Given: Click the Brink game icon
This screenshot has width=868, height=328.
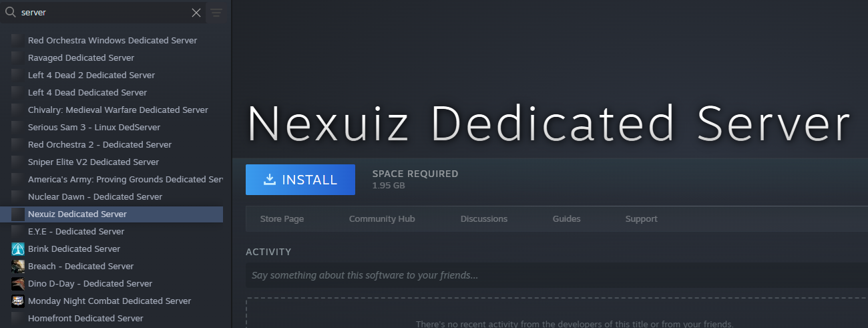Looking at the screenshot, I should pyautogui.click(x=18, y=249).
